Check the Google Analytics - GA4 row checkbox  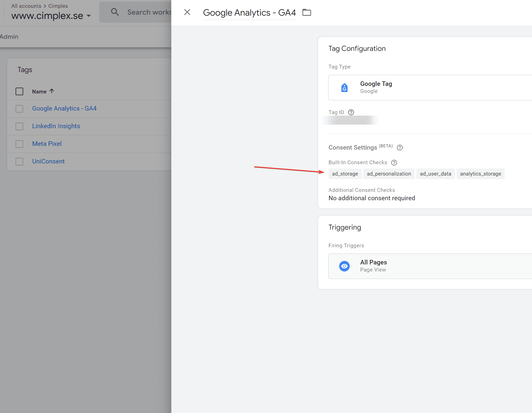[x=19, y=109]
